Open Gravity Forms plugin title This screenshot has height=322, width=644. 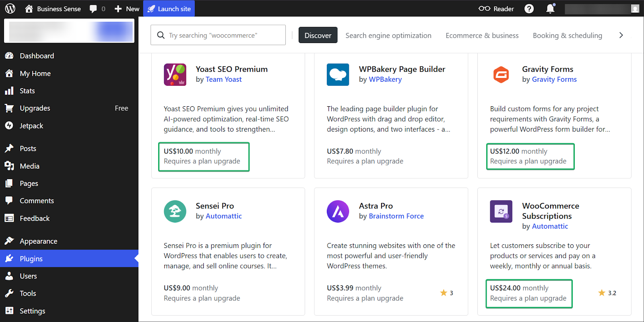pos(547,69)
